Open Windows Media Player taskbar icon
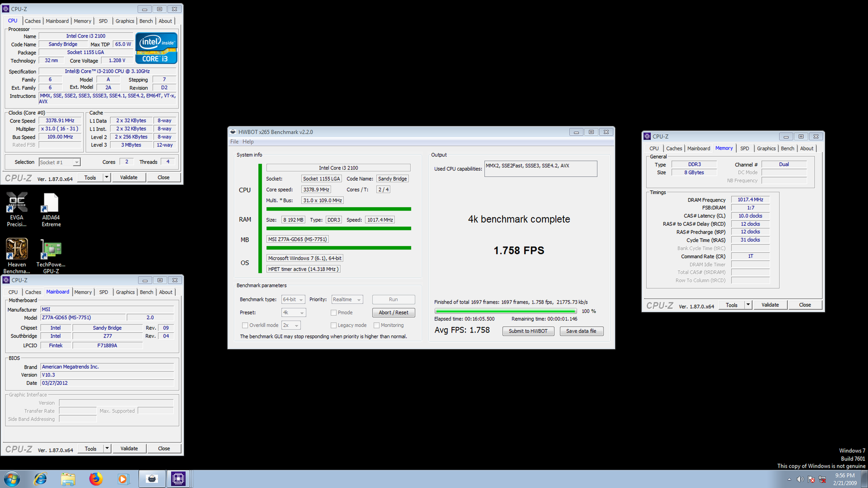 pos(123,479)
